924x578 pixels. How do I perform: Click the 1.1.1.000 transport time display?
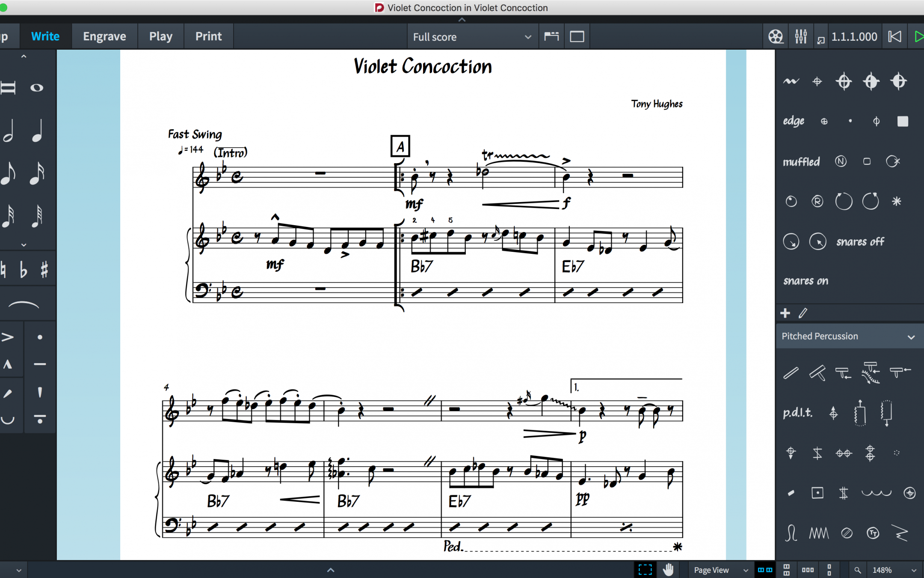(854, 37)
